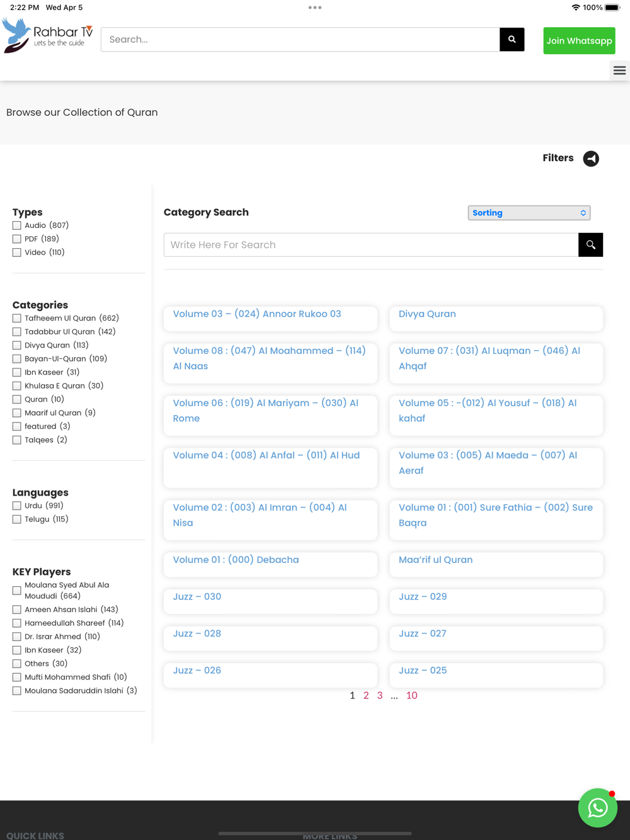Check Ameen Ahsan Islahi key player

(x=17, y=610)
